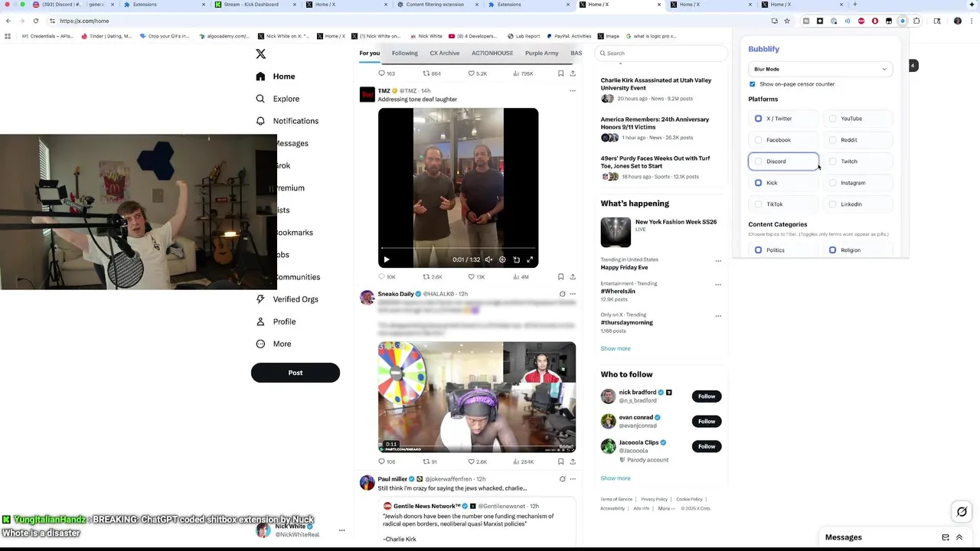Switch to the AC7IONHOUSE tab
980x551 pixels.
tap(492, 54)
